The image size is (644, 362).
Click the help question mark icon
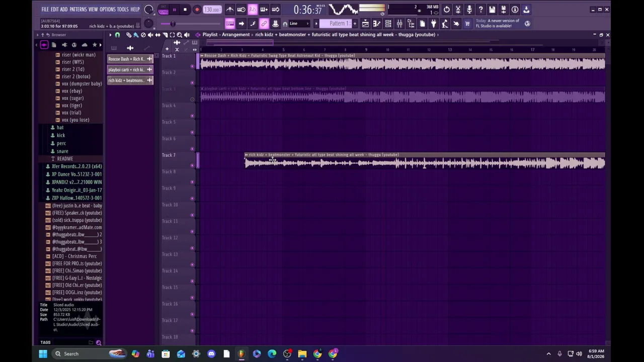click(481, 10)
